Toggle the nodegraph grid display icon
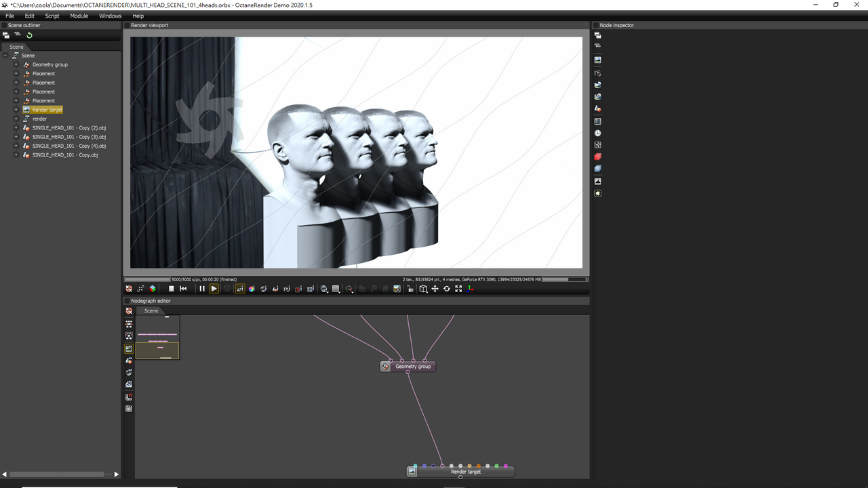Viewport: 868px width, 488px height. [129, 409]
